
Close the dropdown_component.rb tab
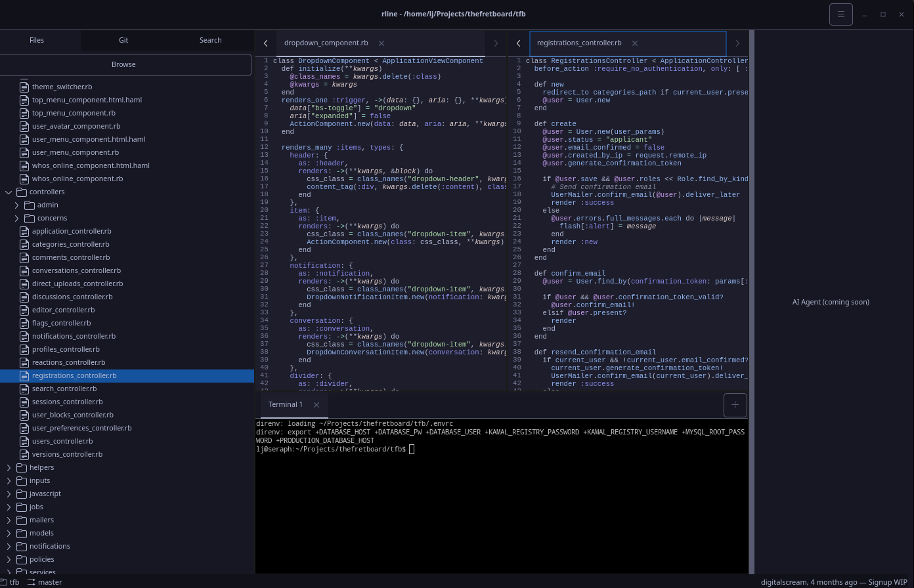coord(381,43)
